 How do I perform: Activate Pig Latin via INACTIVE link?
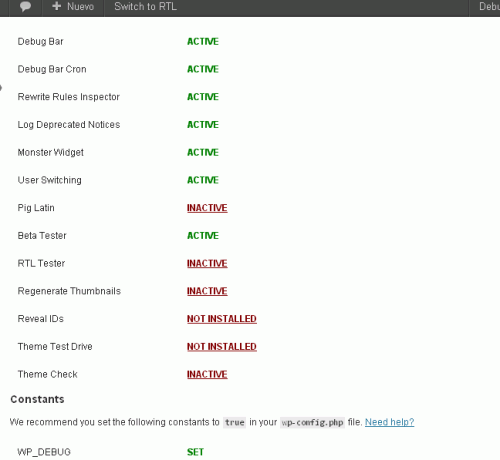(x=207, y=208)
